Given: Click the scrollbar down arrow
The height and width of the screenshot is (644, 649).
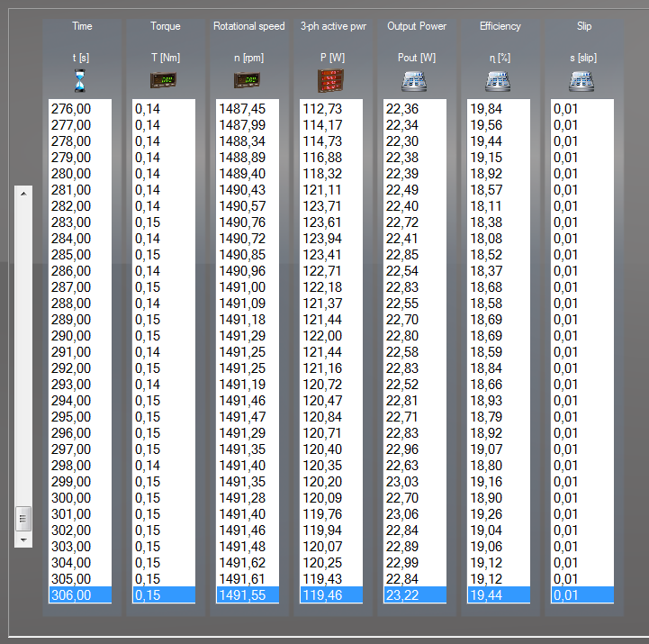Looking at the screenshot, I should [23, 540].
